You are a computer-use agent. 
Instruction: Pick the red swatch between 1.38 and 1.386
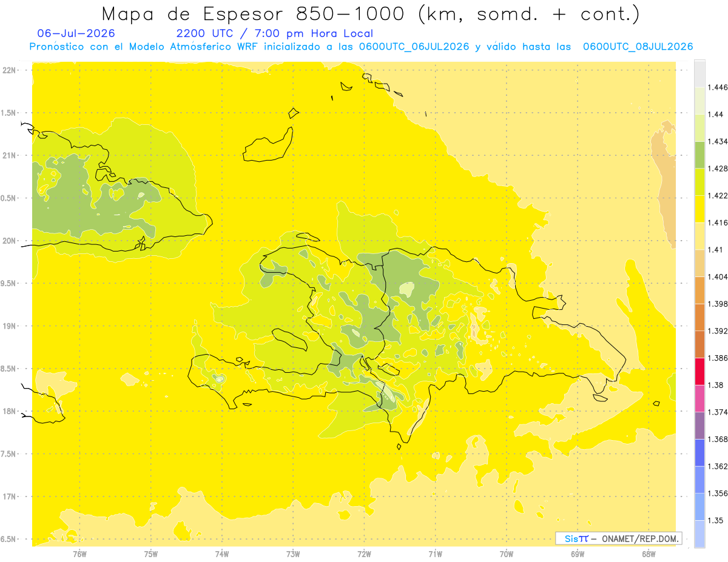pyautogui.click(x=699, y=372)
